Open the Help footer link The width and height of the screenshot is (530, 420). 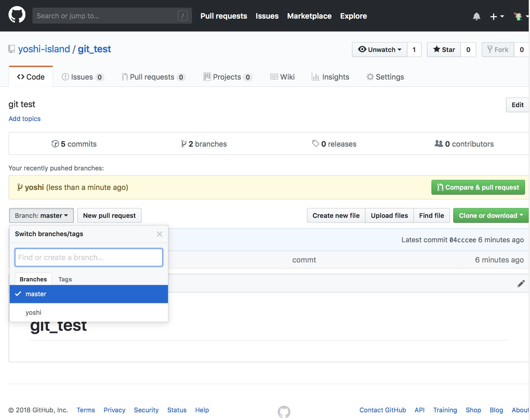pos(202,410)
